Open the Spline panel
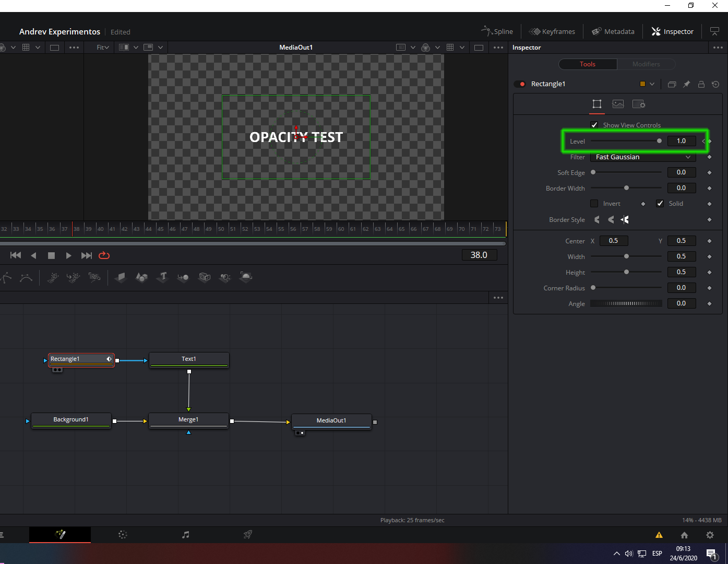This screenshot has height=564, width=728. click(x=497, y=31)
